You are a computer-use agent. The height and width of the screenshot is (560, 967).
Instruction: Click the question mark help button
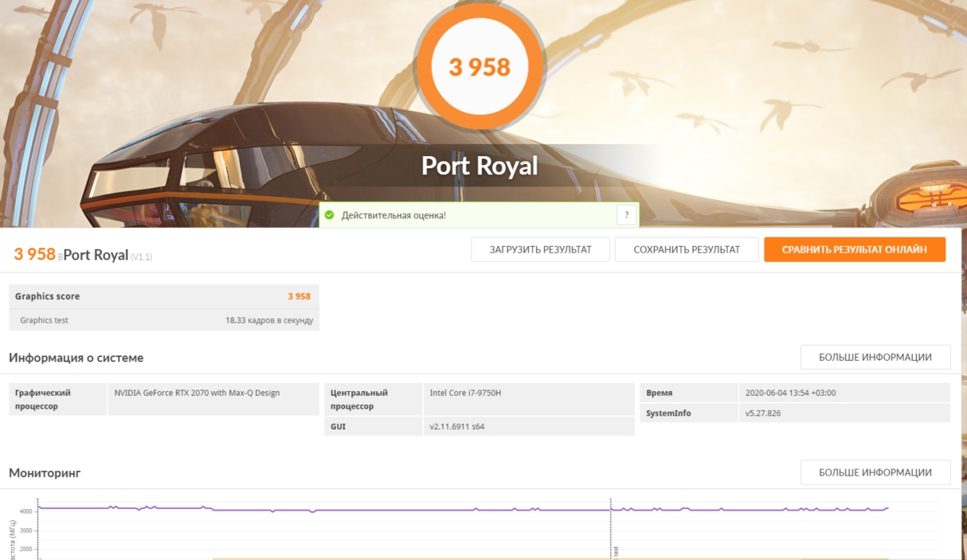pos(626,215)
